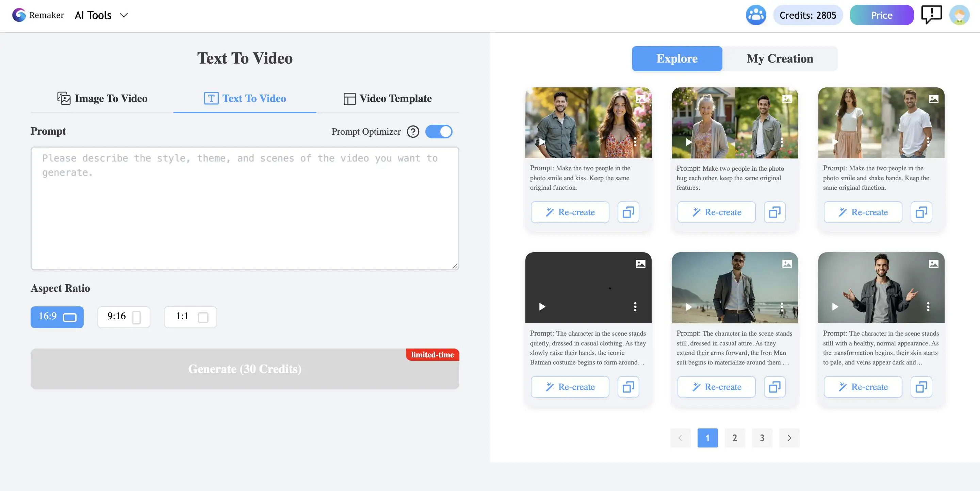
Task: Click image icon on Batman costume thumbnail
Action: (640, 264)
